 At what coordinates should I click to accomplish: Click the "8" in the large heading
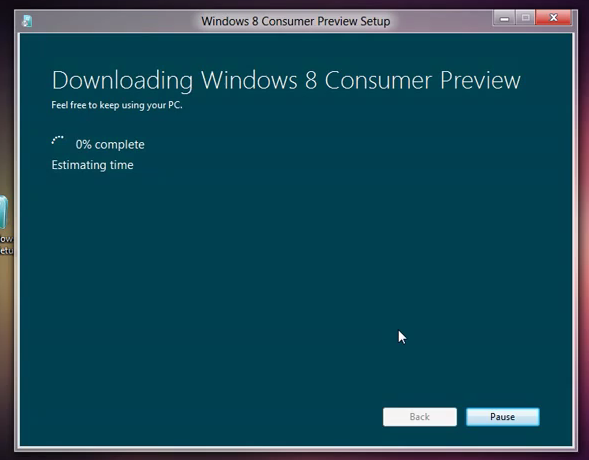click(x=311, y=80)
